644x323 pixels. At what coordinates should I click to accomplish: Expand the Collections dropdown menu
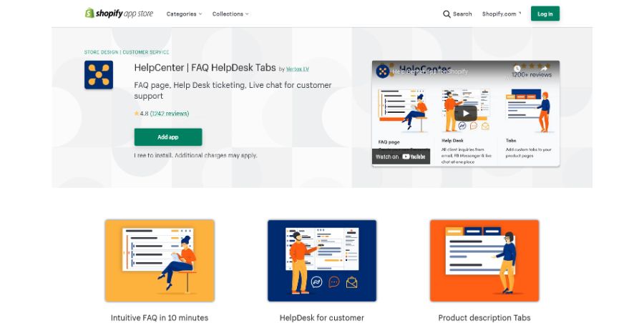[230, 14]
